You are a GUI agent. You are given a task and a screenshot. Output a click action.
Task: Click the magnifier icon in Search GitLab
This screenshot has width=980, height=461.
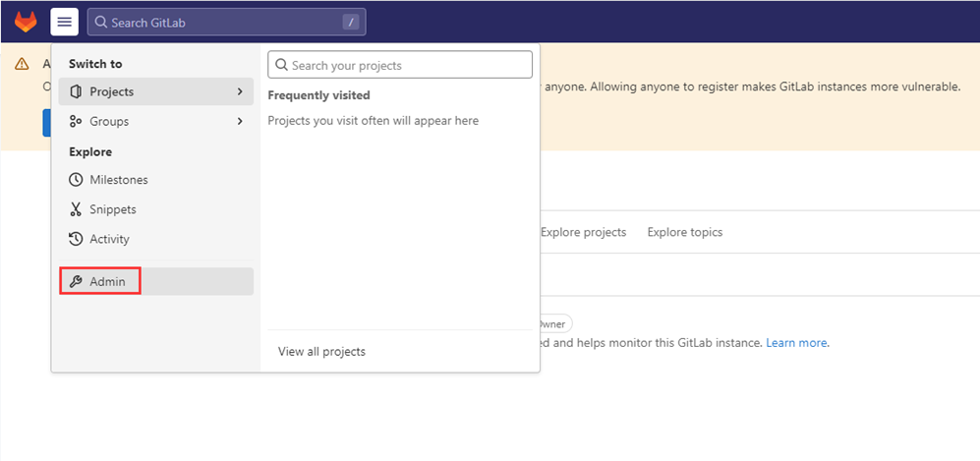click(x=101, y=23)
